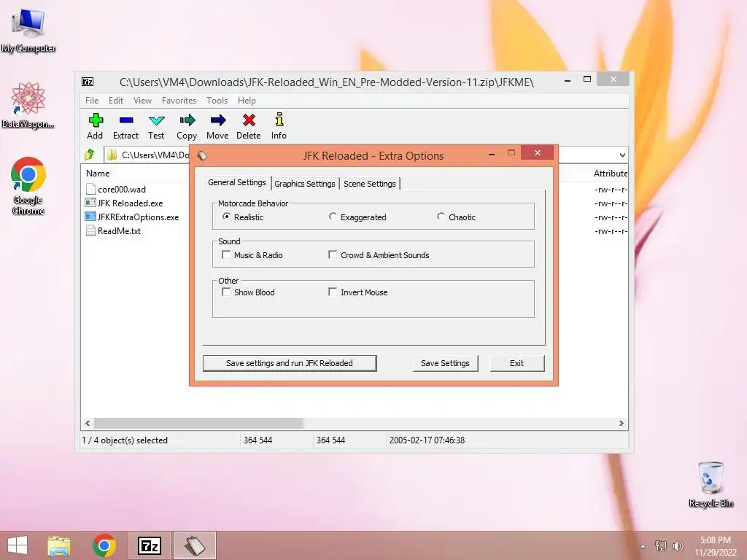Click the Copy toolbar icon in 7-Zip
747x560 pixels.
point(187,120)
